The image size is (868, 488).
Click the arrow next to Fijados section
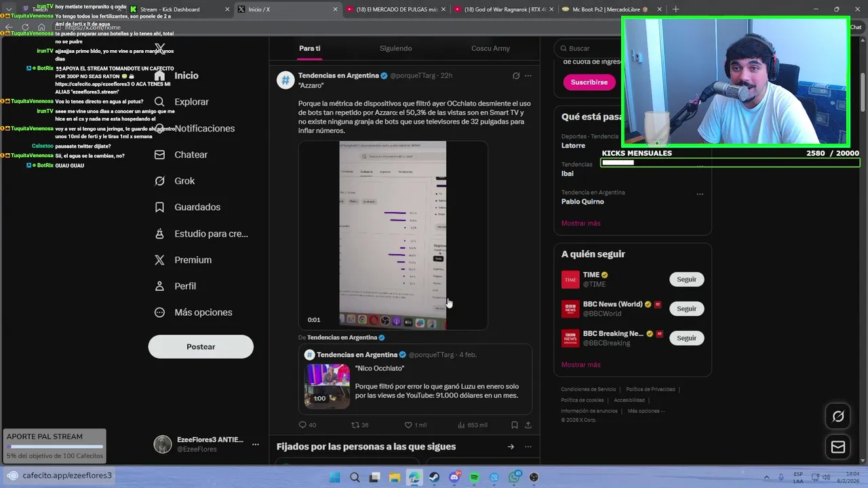click(511, 447)
